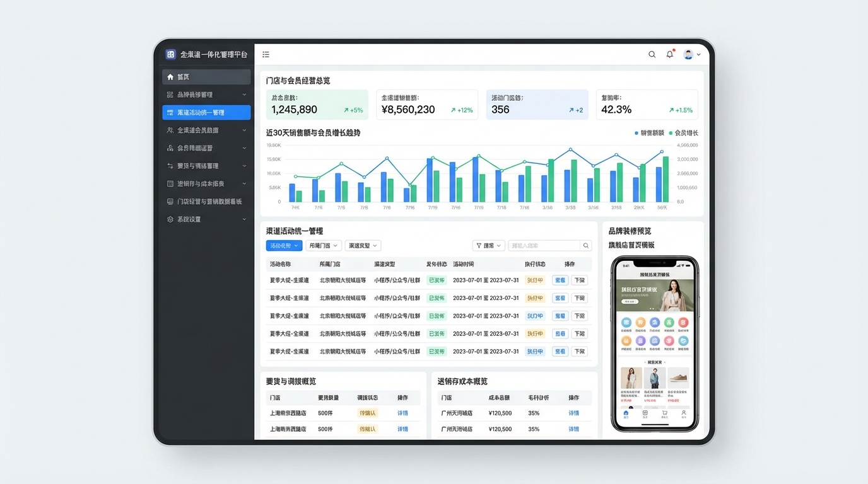
Task: Click the activity table search input field
Action: (x=544, y=246)
